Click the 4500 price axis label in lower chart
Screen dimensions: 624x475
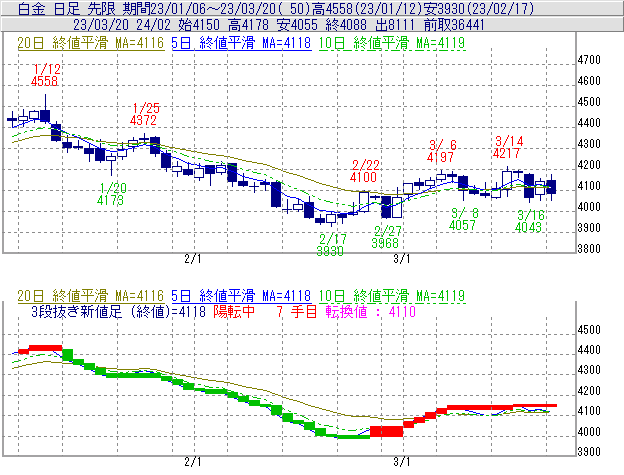(x=589, y=330)
